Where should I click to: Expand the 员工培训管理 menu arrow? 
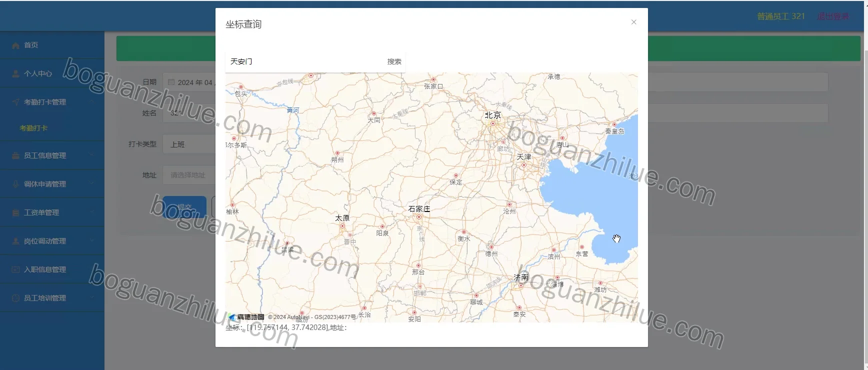[x=92, y=298]
